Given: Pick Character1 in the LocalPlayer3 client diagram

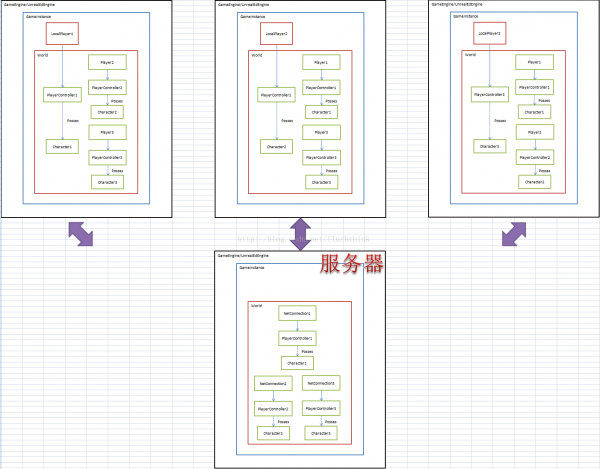Looking at the screenshot, I should [x=535, y=112].
